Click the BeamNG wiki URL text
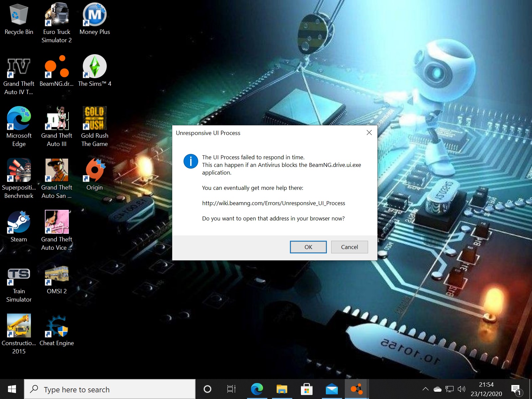This screenshot has width=532, height=399. coord(274,203)
